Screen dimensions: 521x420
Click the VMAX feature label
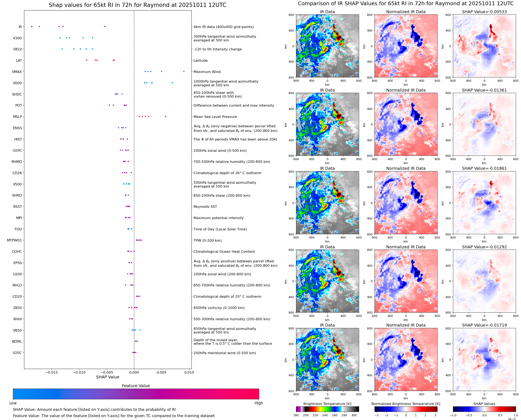click(x=17, y=72)
